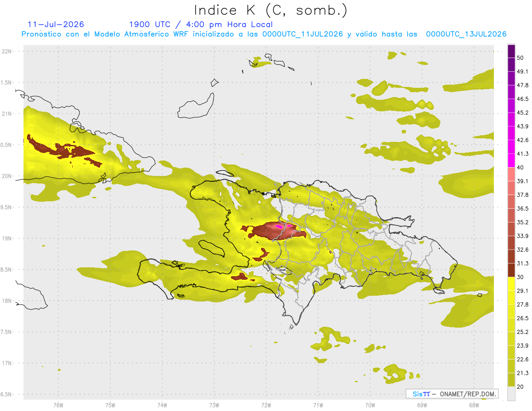Click longitude axis label "72W"

click(x=266, y=405)
